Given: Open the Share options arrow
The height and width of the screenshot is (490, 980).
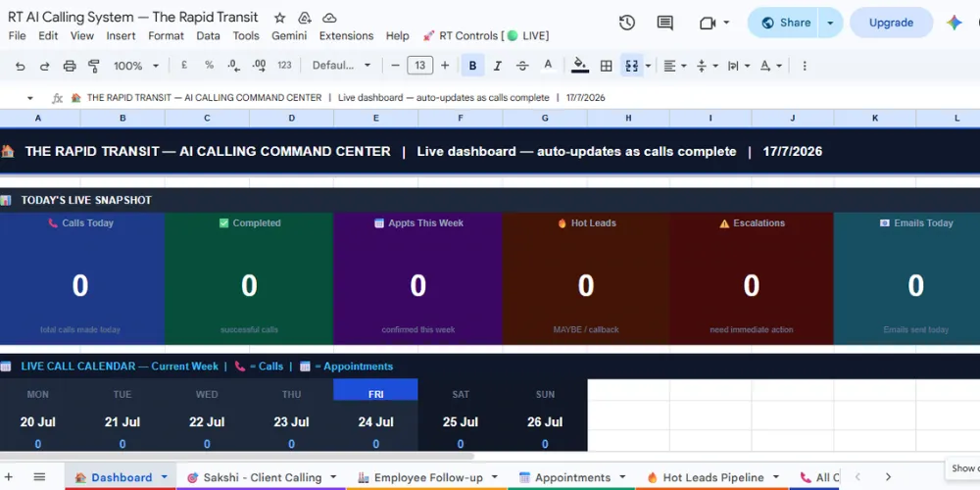Looking at the screenshot, I should point(830,23).
